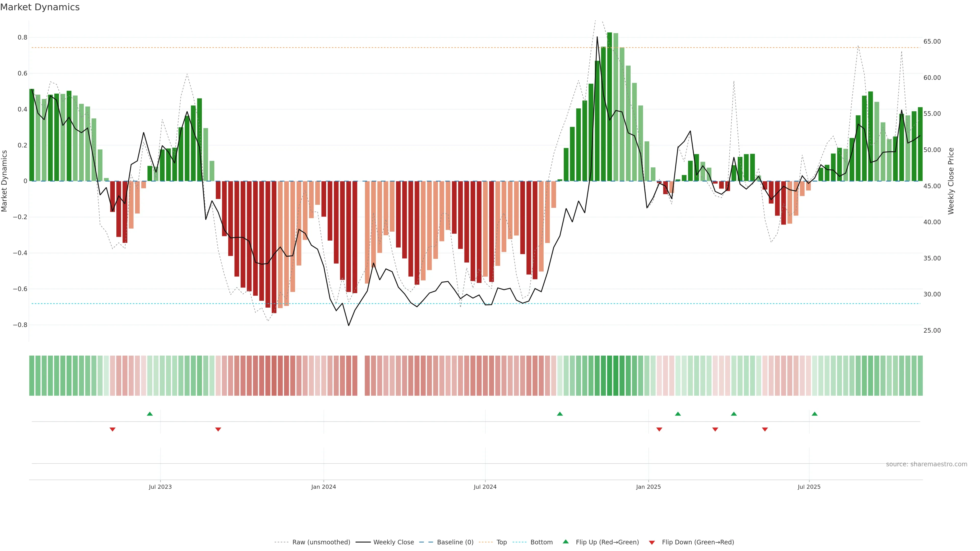Click the Jan 2024 axis label
The image size is (980, 551).
pyautogui.click(x=323, y=487)
